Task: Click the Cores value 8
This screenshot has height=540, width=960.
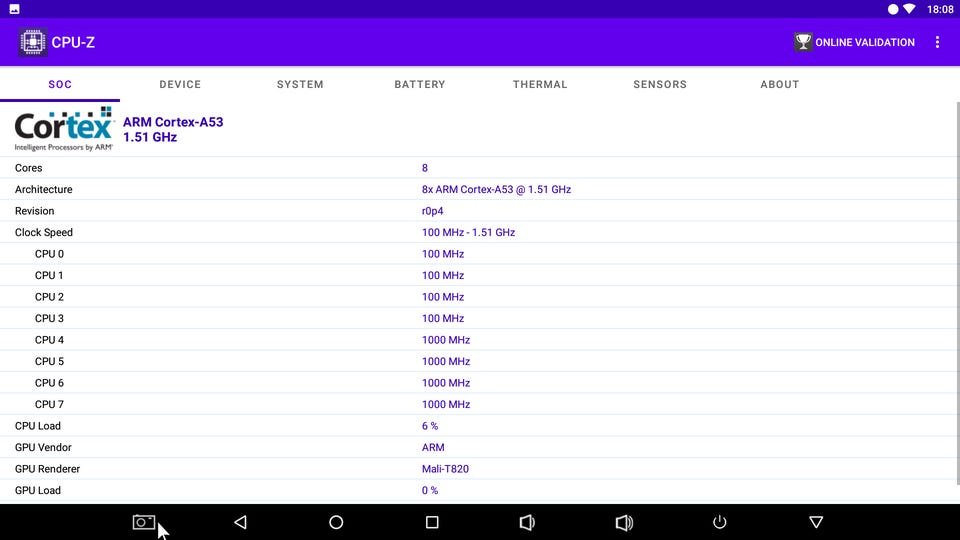Action: pyautogui.click(x=425, y=168)
